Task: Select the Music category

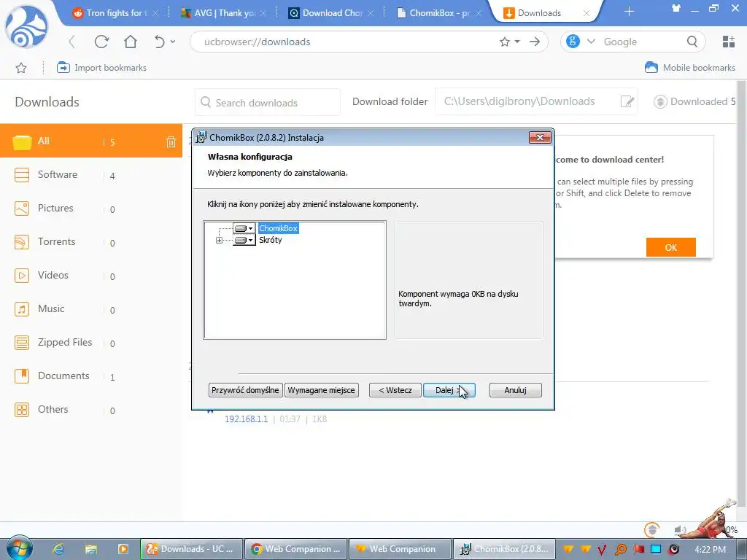Action: (91, 309)
